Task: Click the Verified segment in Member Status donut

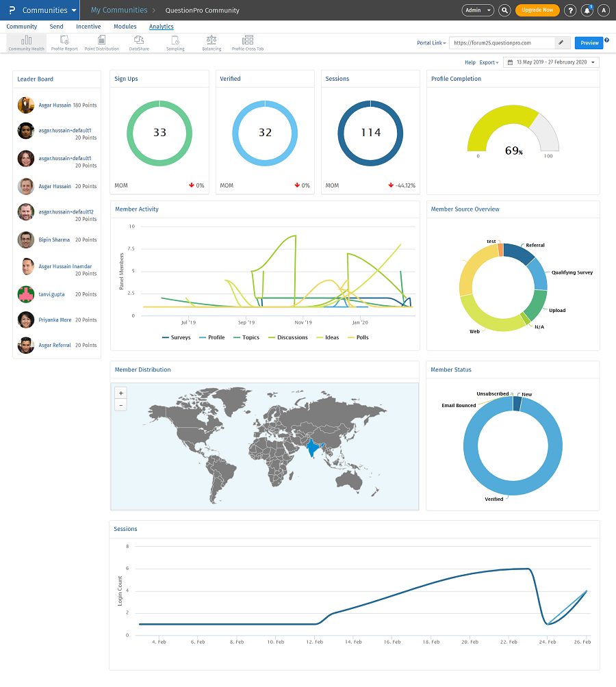Action: tap(513, 487)
